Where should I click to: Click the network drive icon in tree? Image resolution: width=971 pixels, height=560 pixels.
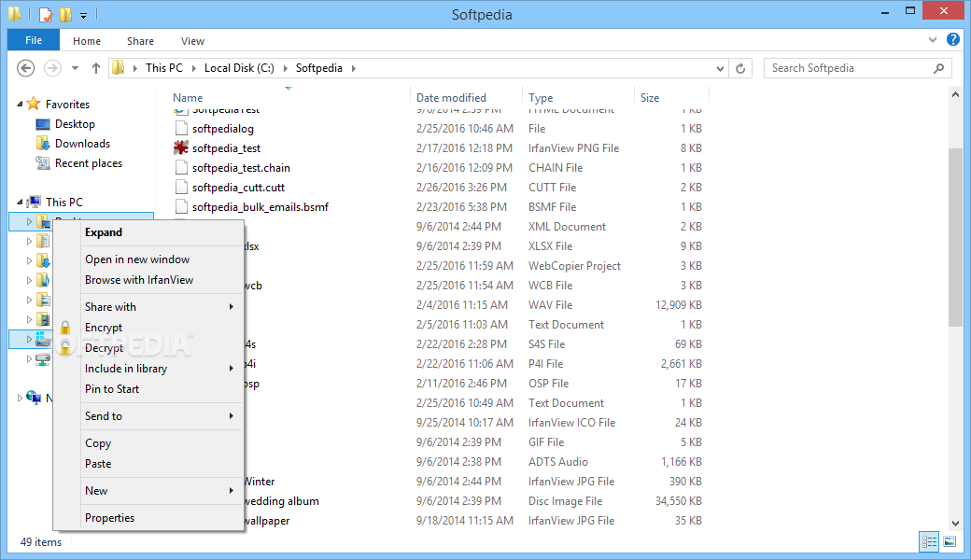(43, 359)
